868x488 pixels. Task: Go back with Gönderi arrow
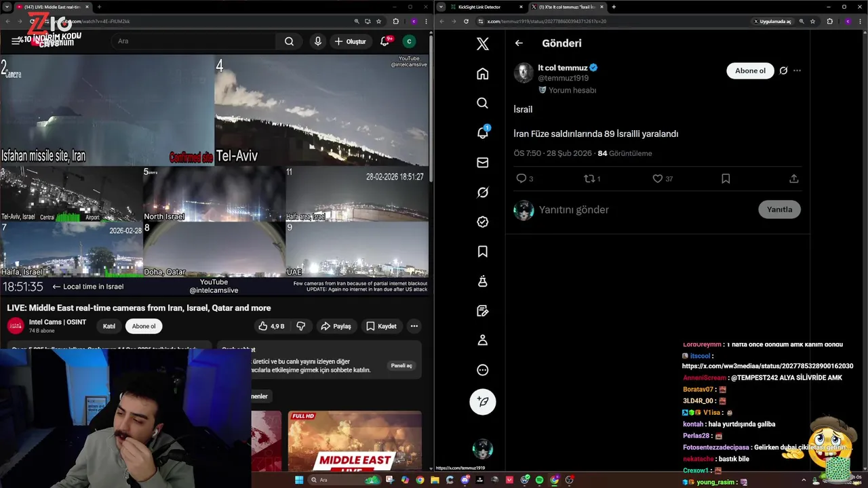[x=519, y=43]
